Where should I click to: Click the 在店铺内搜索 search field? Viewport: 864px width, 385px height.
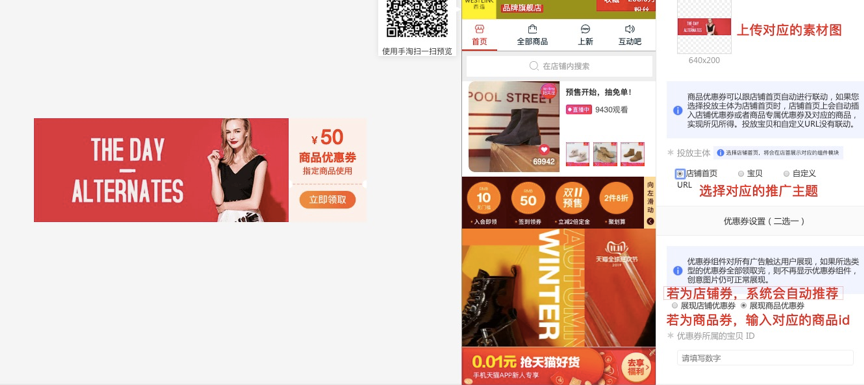pos(559,66)
